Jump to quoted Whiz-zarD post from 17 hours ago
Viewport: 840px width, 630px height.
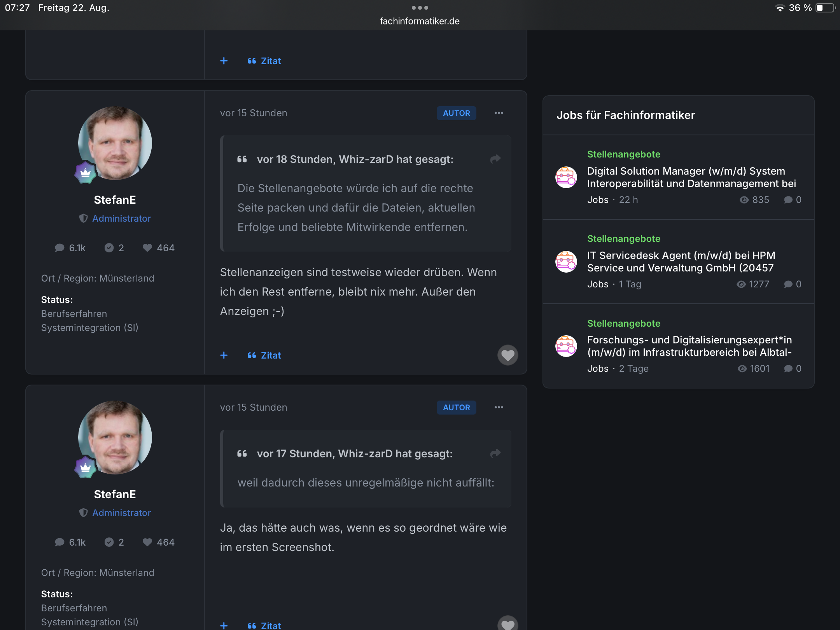tap(495, 453)
